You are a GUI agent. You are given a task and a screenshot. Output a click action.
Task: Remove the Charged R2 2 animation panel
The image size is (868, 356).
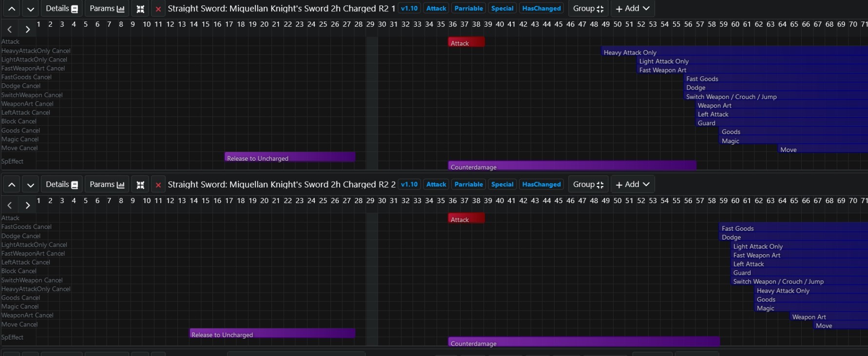point(158,185)
